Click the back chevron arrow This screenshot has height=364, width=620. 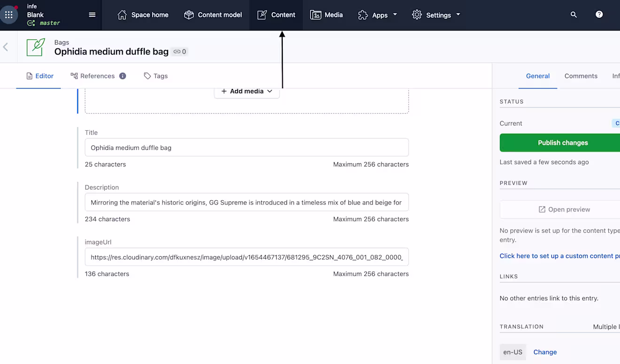(6, 47)
